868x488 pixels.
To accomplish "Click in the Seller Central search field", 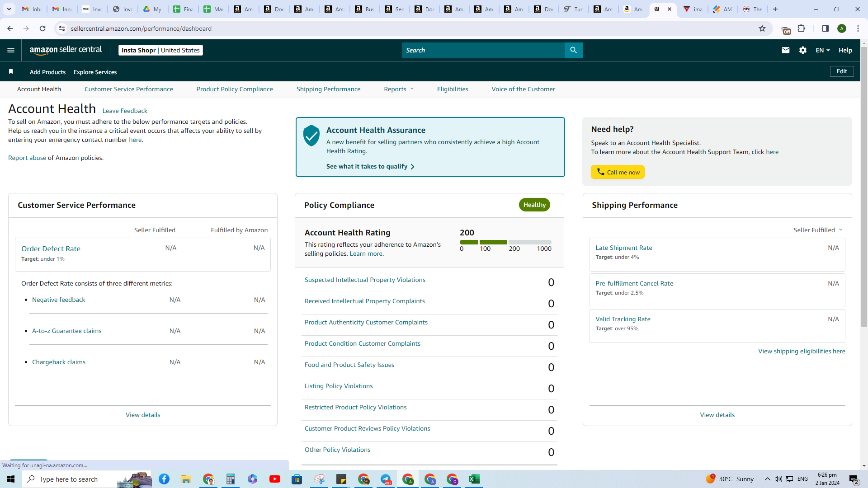I will [483, 50].
